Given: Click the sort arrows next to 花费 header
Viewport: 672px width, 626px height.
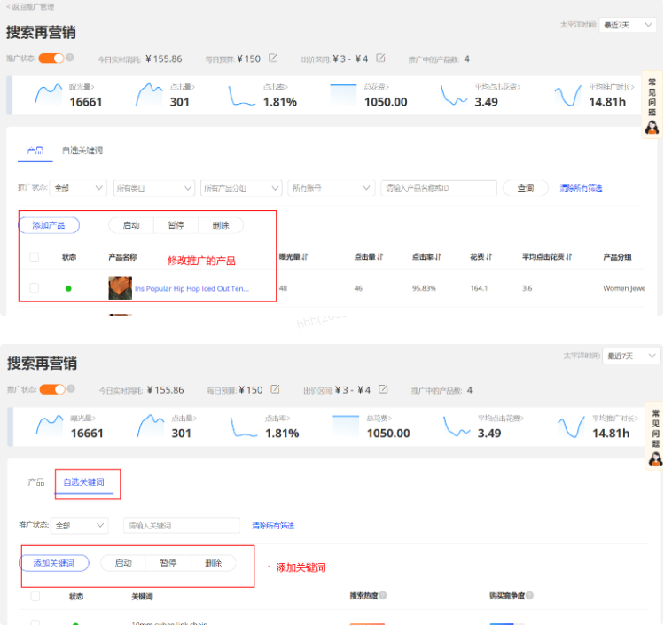Looking at the screenshot, I should [x=490, y=257].
